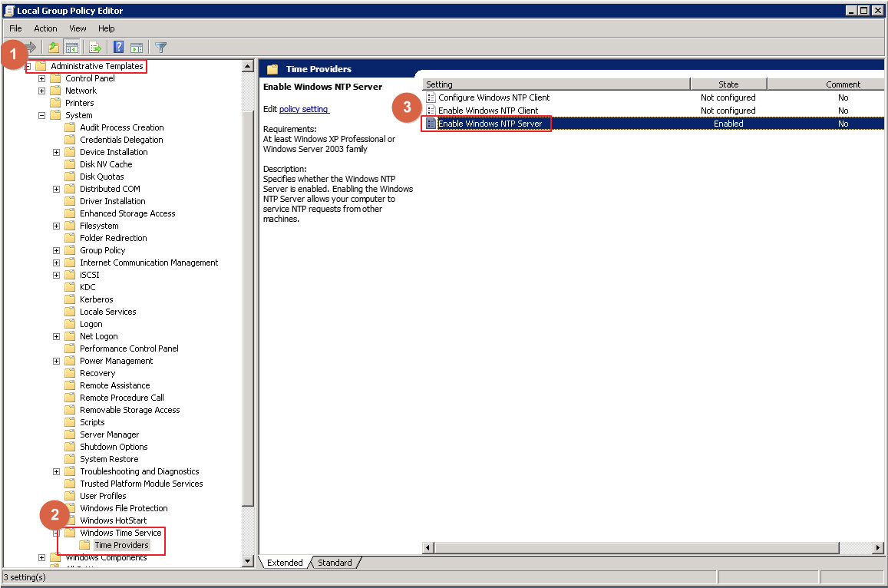Click the Enable Windows NTP Client policy icon

[x=431, y=111]
